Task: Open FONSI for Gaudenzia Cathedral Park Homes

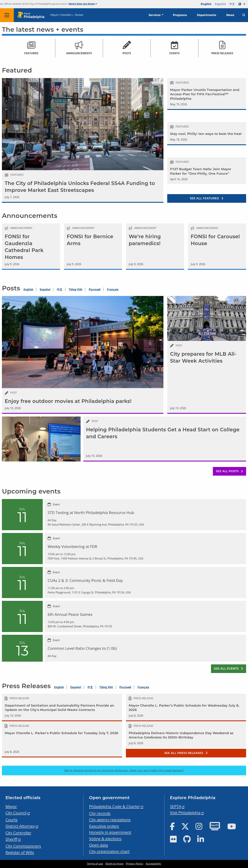Action: point(31,246)
